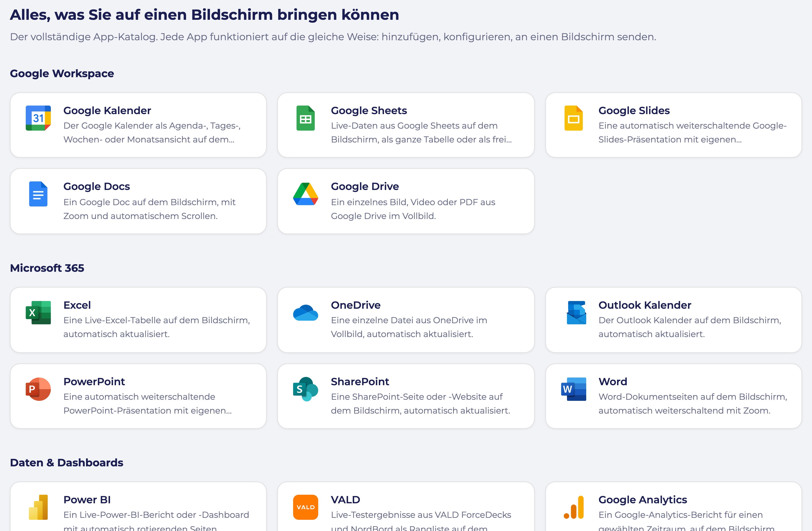Click text 'Google Drive im Vollbild.'
The height and width of the screenshot is (531, 812).
384,216
